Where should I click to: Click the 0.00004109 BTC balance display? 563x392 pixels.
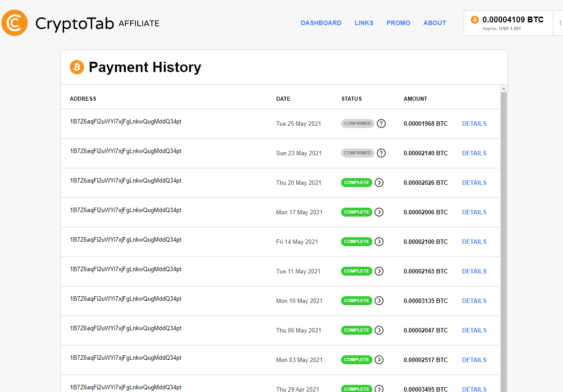click(x=512, y=20)
